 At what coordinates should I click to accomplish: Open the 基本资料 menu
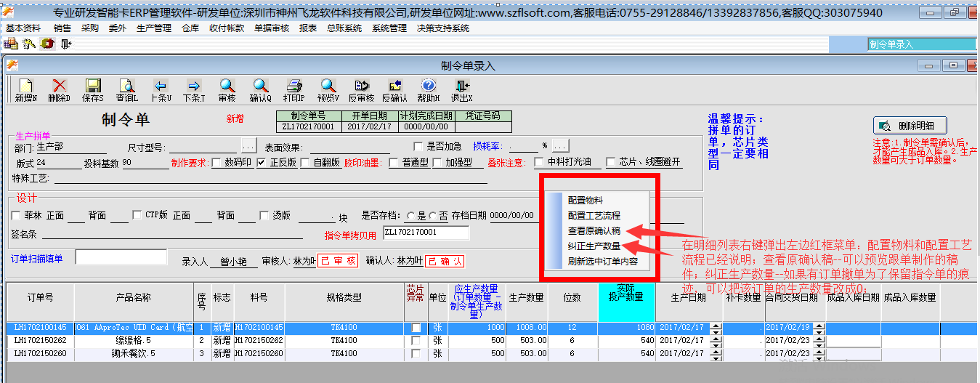pos(23,28)
